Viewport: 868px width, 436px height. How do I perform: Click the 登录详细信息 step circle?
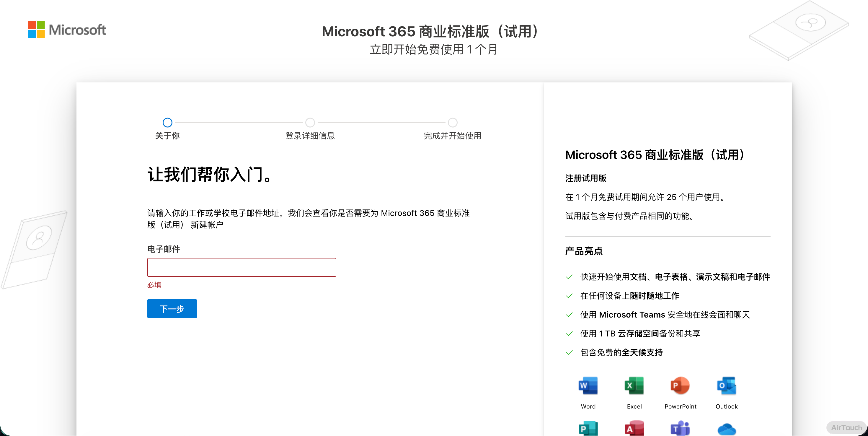310,122
